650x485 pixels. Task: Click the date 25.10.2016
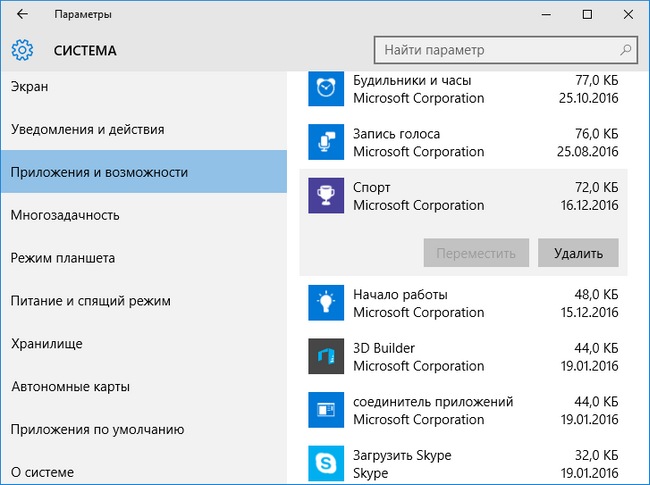pyautogui.click(x=589, y=98)
